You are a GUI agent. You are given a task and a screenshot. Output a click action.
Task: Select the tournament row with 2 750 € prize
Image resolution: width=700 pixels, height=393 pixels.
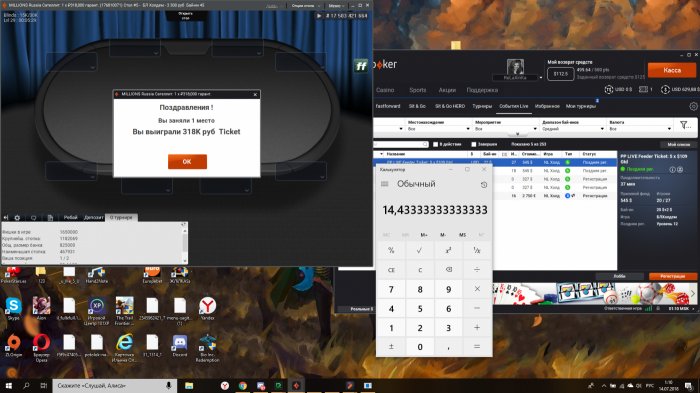pyautogui.click(x=495, y=196)
